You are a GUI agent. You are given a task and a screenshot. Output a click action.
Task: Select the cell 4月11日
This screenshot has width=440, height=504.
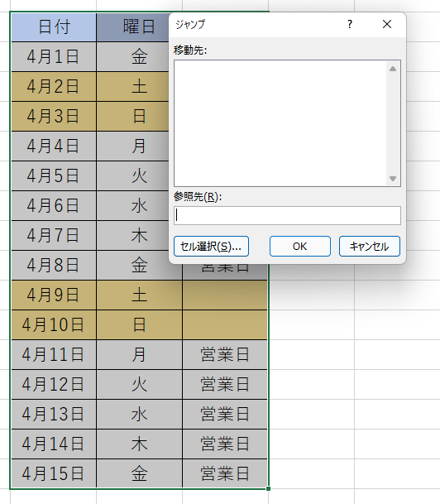[x=54, y=354]
